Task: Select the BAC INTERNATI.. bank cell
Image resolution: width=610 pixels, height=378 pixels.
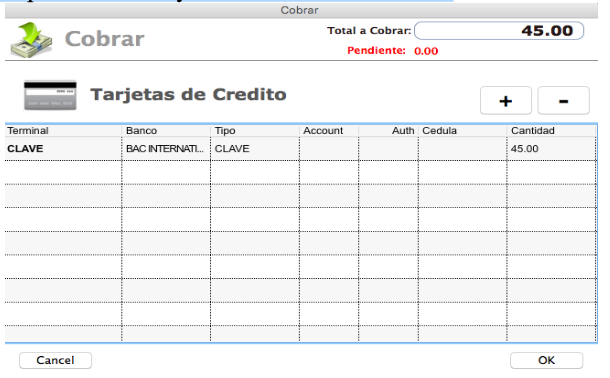Action: tap(166, 149)
